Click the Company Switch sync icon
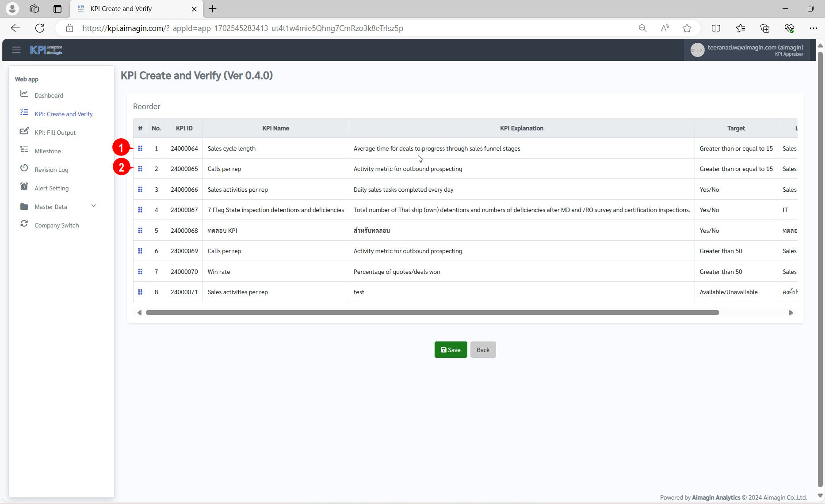The width and height of the screenshot is (825, 504). pos(24,224)
